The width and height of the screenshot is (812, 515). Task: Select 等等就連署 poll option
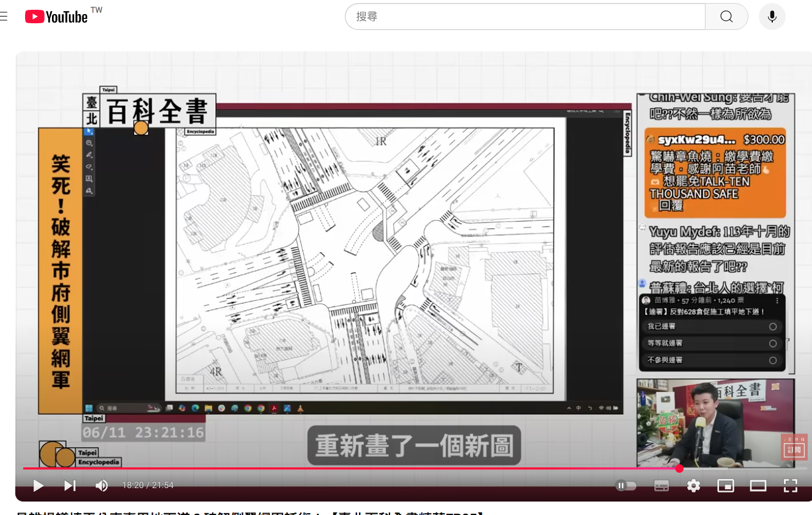[712, 344]
